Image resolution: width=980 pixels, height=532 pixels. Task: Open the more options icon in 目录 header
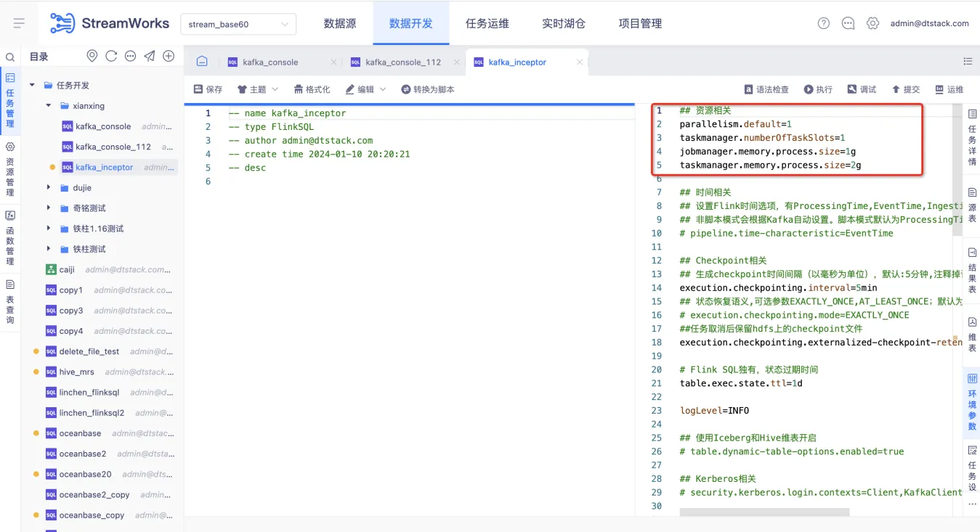(130, 56)
